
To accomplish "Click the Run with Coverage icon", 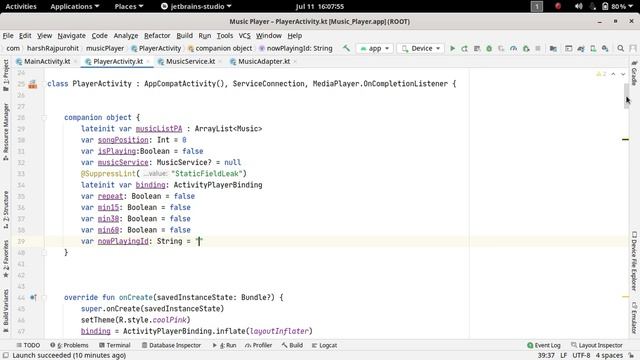I will 501,48.
